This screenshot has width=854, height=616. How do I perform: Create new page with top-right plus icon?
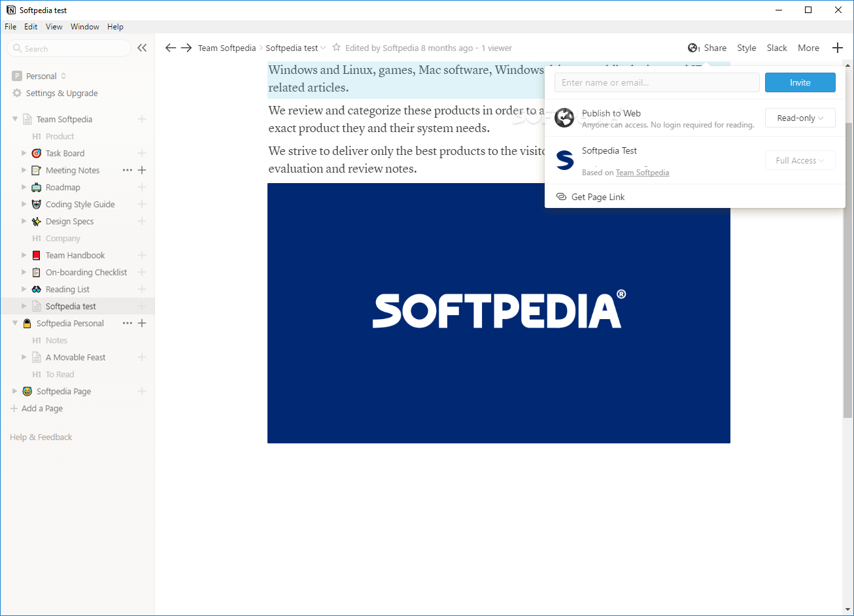click(x=838, y=48)
